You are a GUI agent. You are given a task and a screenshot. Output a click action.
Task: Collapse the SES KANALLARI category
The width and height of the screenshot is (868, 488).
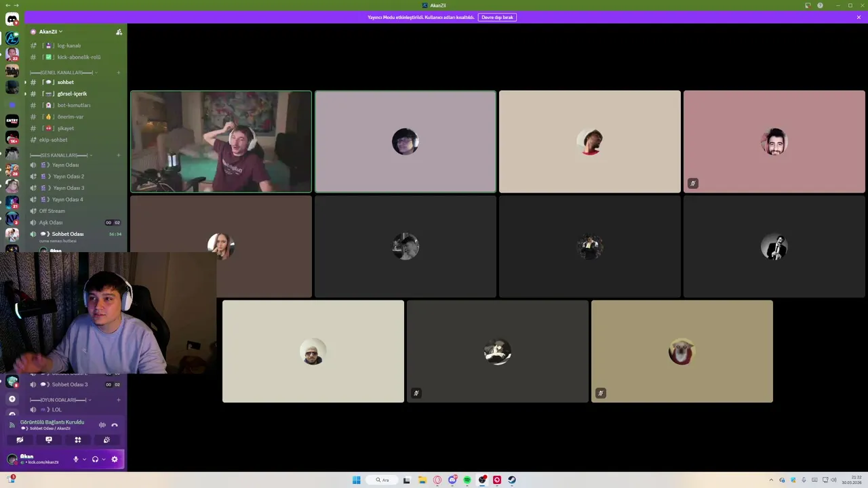tap(61, 155)
